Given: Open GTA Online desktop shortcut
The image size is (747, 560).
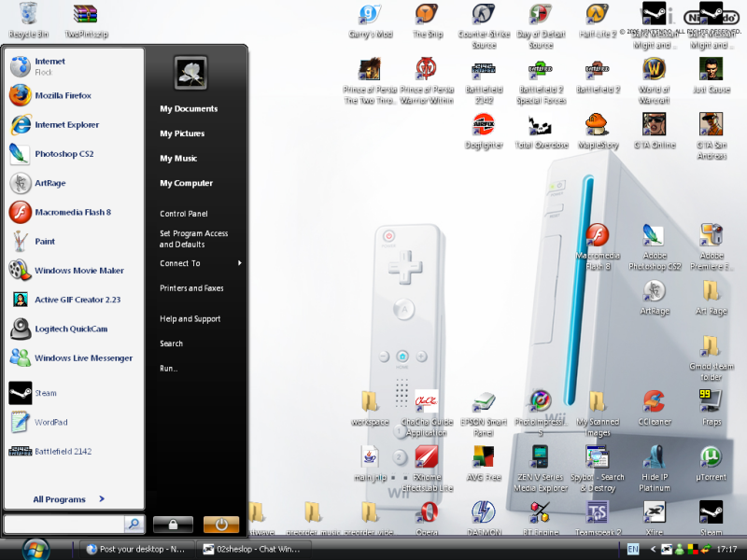Looking at the screenshot, I should coord(655,131).
